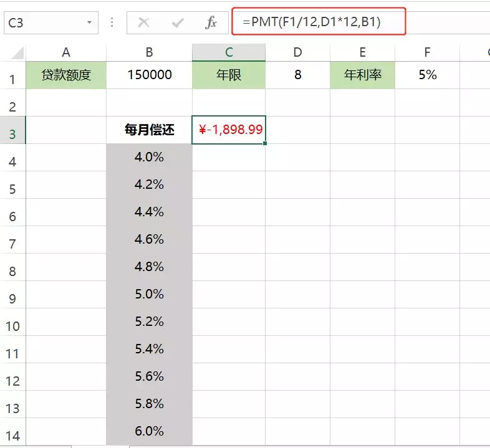Screen dimensions: 490x448
Task: Click cell showing 6.0%
Action: pos(150,432)
